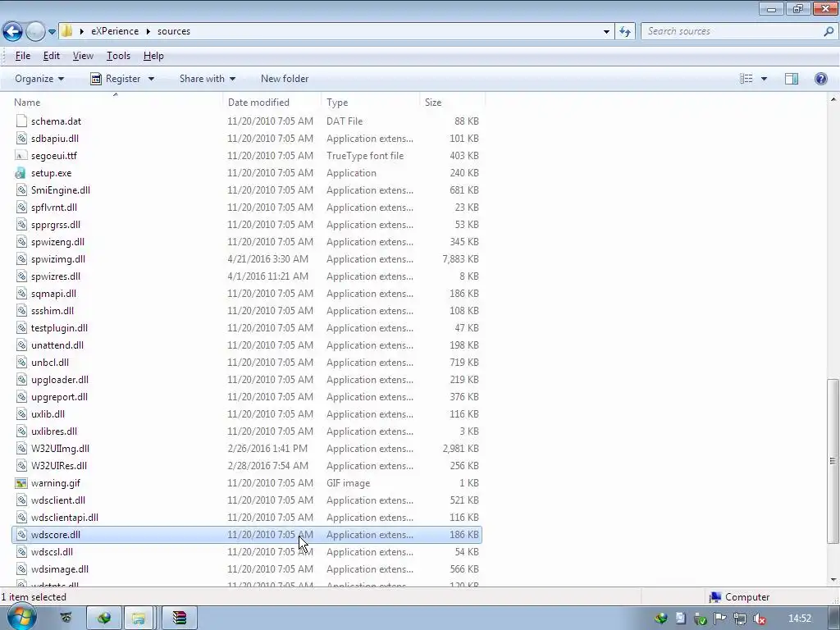Viewport: 840px width, 630px height.
Task: Select the file named upgloader.dll
Action: coord(60,380)
